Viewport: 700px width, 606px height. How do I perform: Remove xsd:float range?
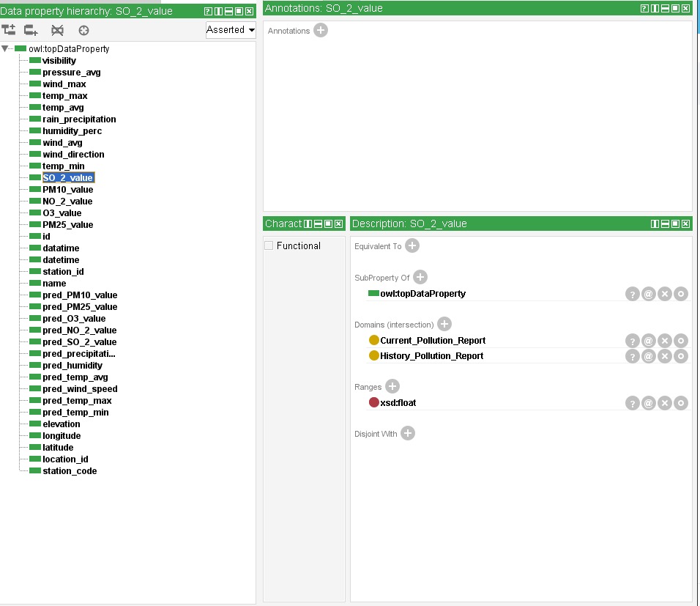(664, 403)
